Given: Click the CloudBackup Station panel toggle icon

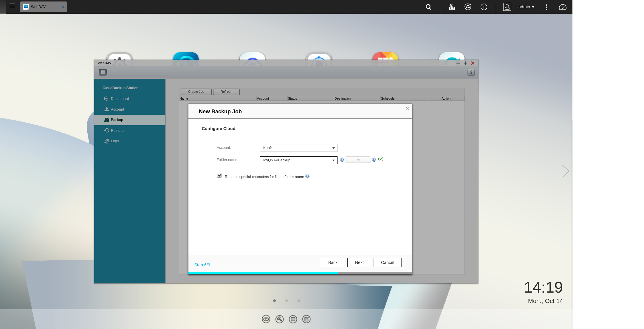Looking at the screenshot, I should 102,72.
